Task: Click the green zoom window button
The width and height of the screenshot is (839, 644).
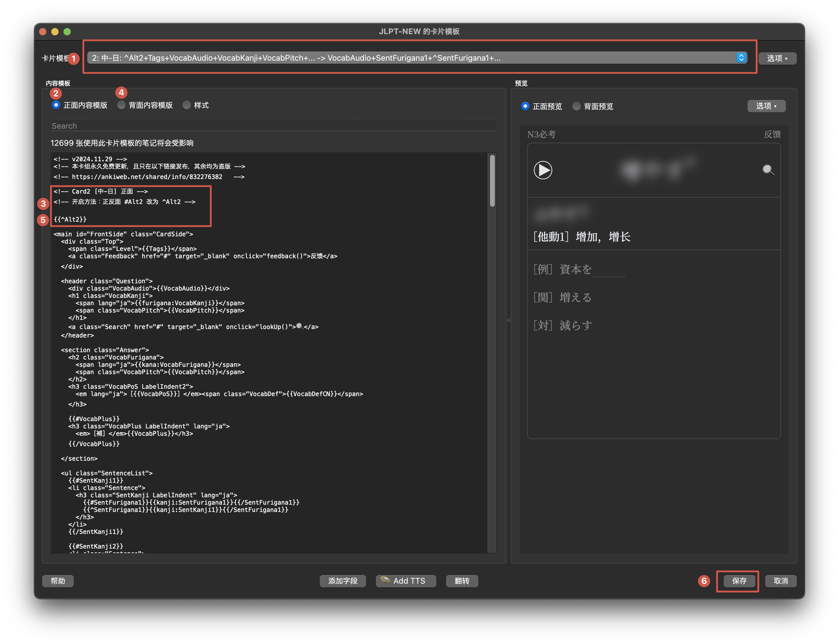Action: pos(67,32)
